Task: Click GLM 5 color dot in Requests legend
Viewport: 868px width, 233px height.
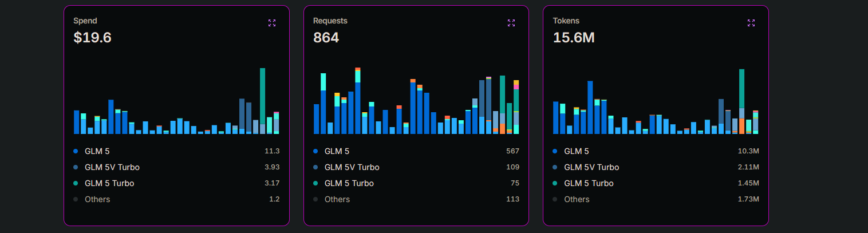Action: click(x=315, y=151)
